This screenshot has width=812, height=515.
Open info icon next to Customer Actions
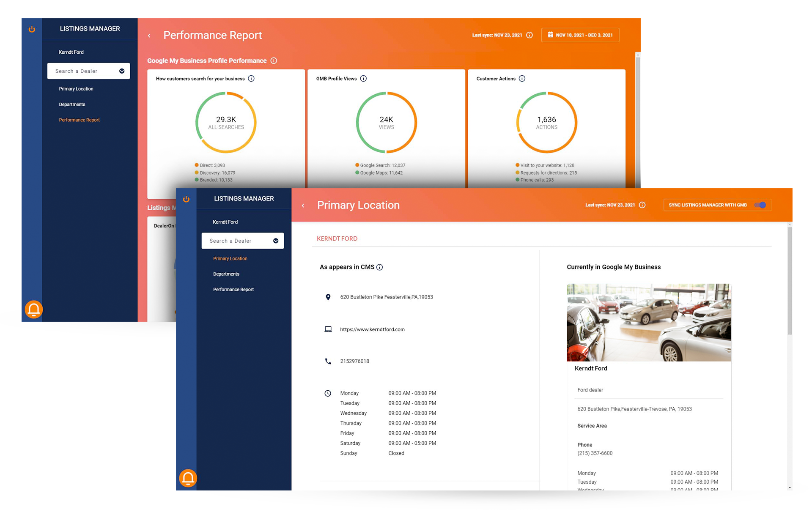point(522,79)
